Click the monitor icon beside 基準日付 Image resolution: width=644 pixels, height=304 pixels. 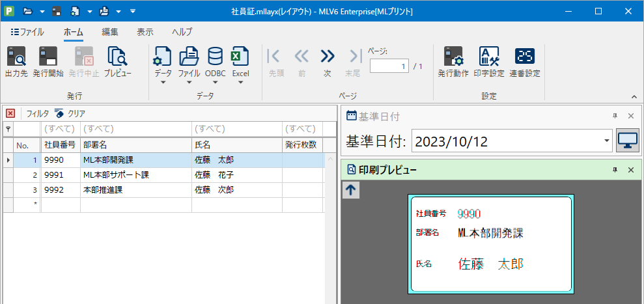(628, 142)
